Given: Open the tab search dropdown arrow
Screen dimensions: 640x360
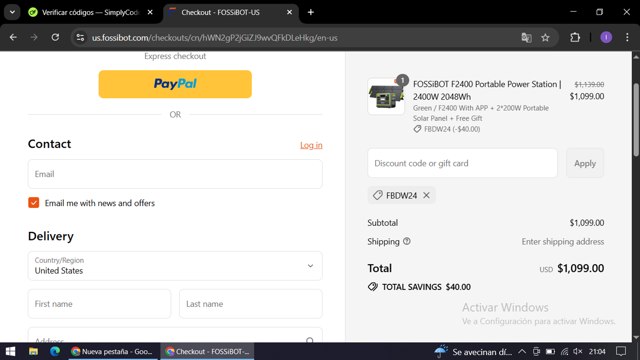Looking at the screenshot, I should click(12, 12).
